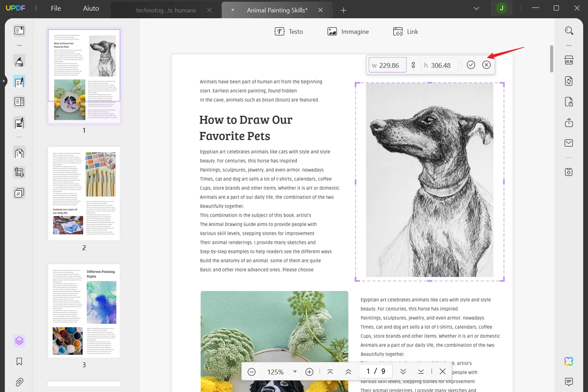Viewport: 588px width, 392px height.
Task: Open the Reader mode icon in left sidebar
Action: point(19,31)
